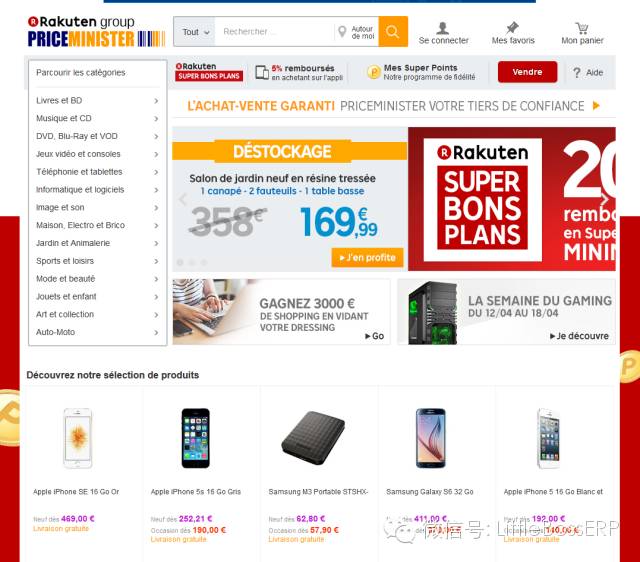This screenshot has width=640, height=562.
Task: Click the orange search magnifier button
Action: 393,31
